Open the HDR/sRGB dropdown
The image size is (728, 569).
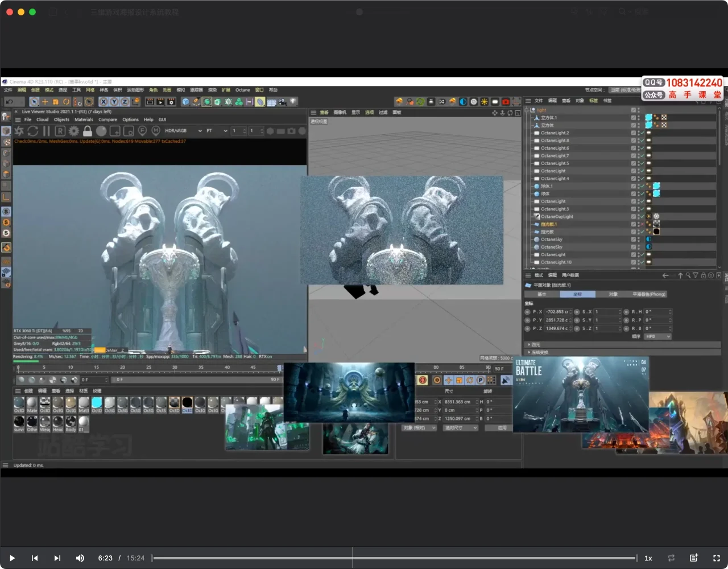(x=183, y=131)
